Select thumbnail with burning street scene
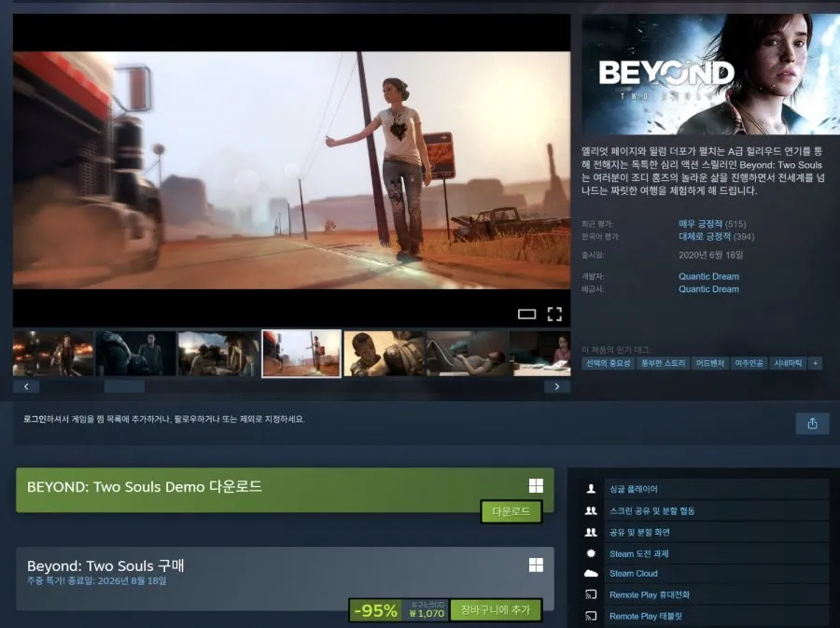Screen dimensions: 840x628 tap(53, 354)
